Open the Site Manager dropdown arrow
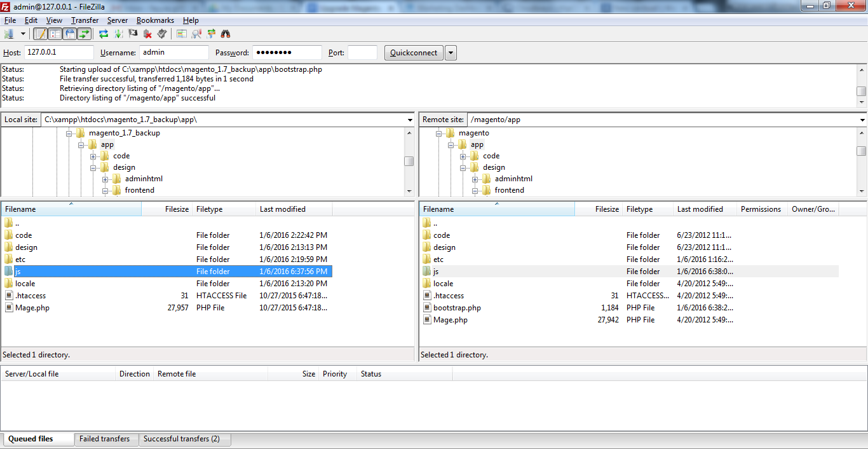The width and height of the screenshot is (868, 449). tap(23, 34)
